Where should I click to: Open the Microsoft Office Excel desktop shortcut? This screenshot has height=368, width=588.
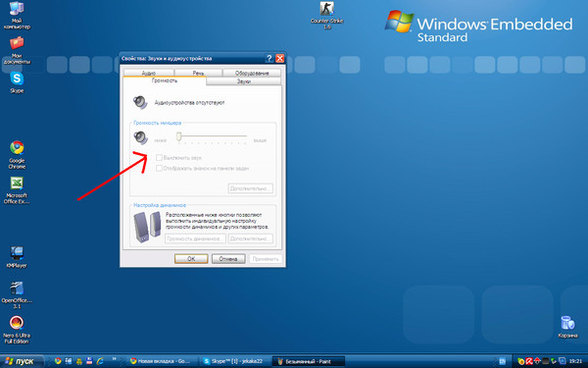pos(17,190)
